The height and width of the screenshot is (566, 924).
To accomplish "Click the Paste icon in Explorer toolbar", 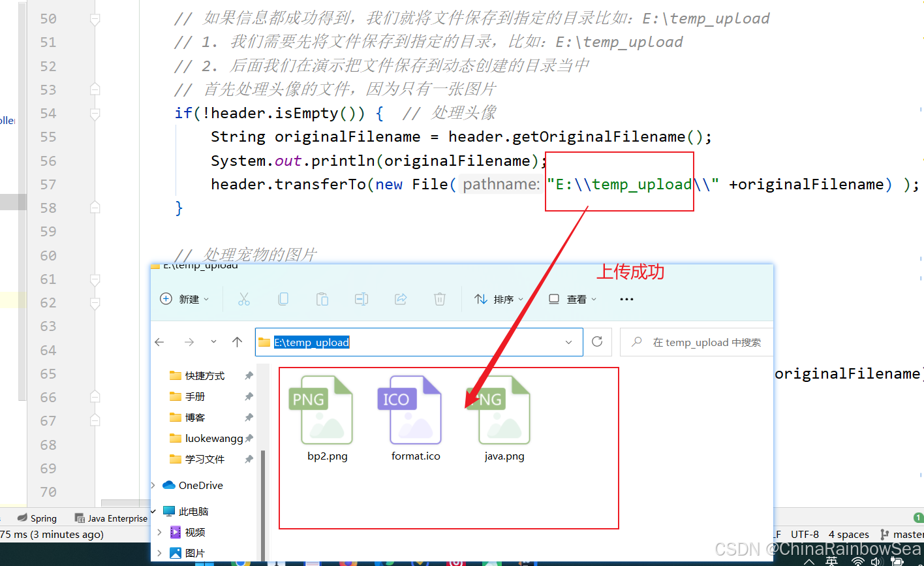I will point(322,298).
